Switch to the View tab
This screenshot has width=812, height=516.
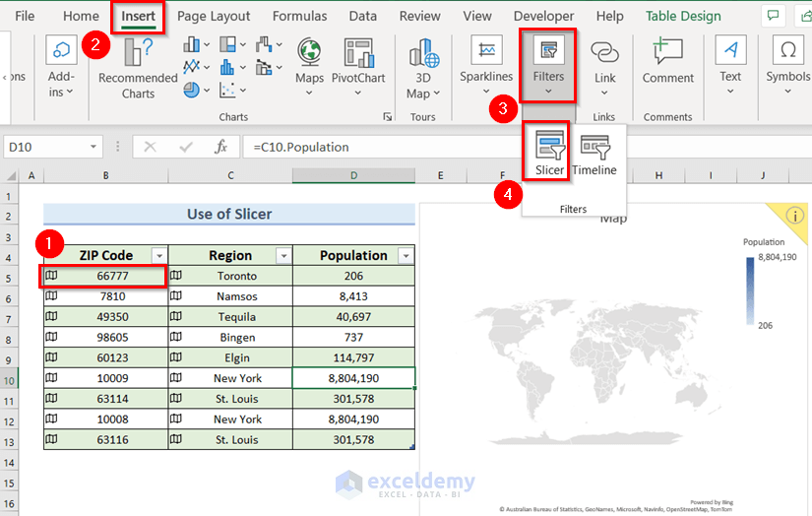click(x=477, y=16)
